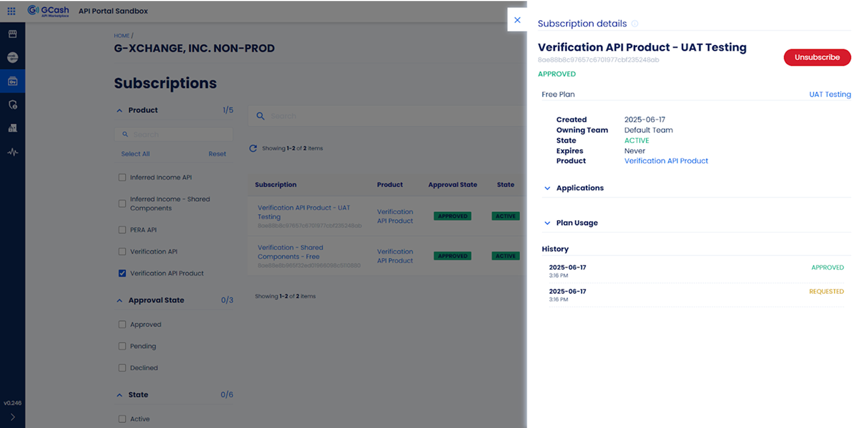
Task: Sort by the Approval State column header
Action: [452, 184]
